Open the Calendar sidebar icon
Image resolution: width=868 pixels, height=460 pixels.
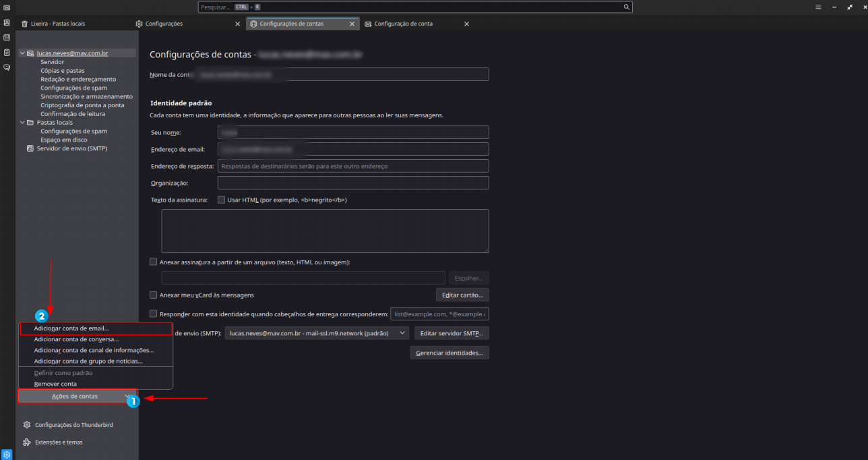click(x=7, y=38)
